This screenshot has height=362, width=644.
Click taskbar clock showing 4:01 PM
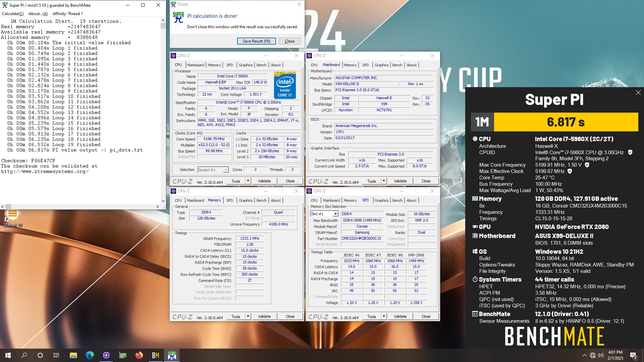[x=615, y=355]
